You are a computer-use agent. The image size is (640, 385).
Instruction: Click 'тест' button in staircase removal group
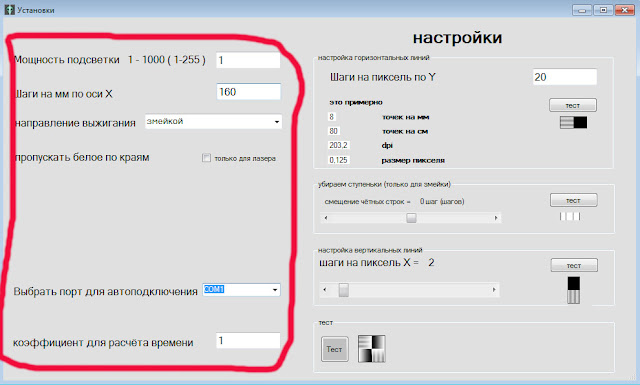573,200
